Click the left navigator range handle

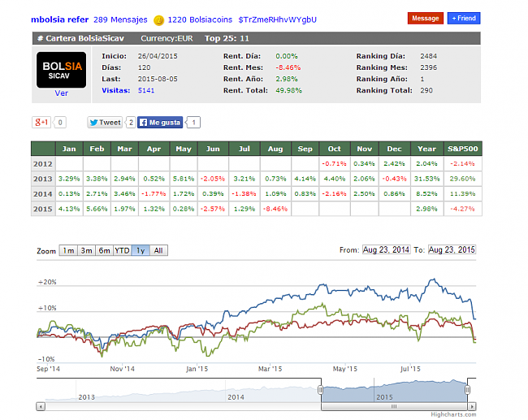(x=320, y=390)
